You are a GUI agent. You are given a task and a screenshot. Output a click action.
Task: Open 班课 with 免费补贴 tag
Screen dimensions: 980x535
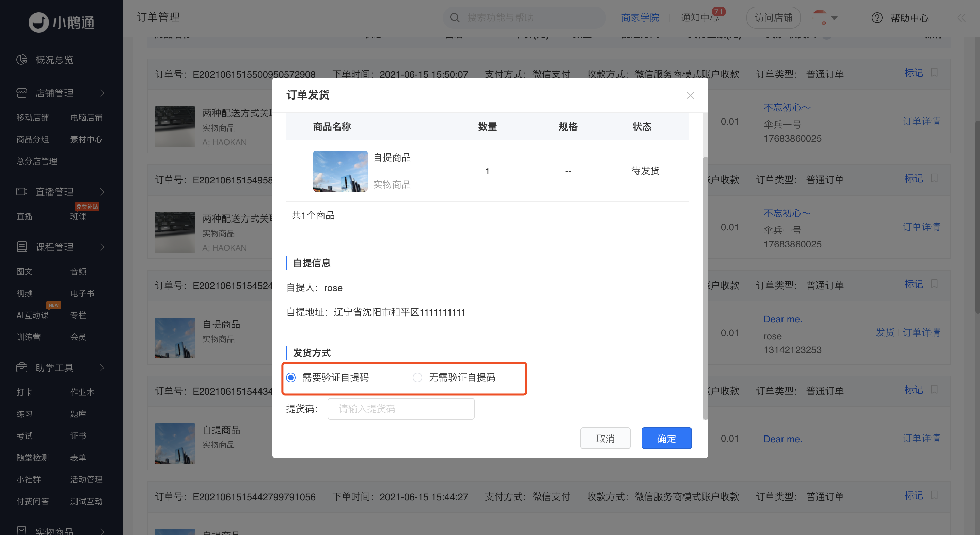[x=78, y=216]
